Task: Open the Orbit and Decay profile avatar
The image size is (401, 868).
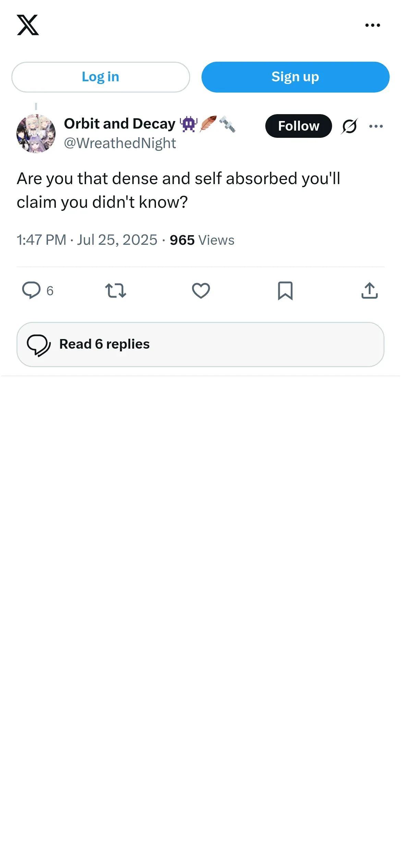Action: tap(36, 134)
